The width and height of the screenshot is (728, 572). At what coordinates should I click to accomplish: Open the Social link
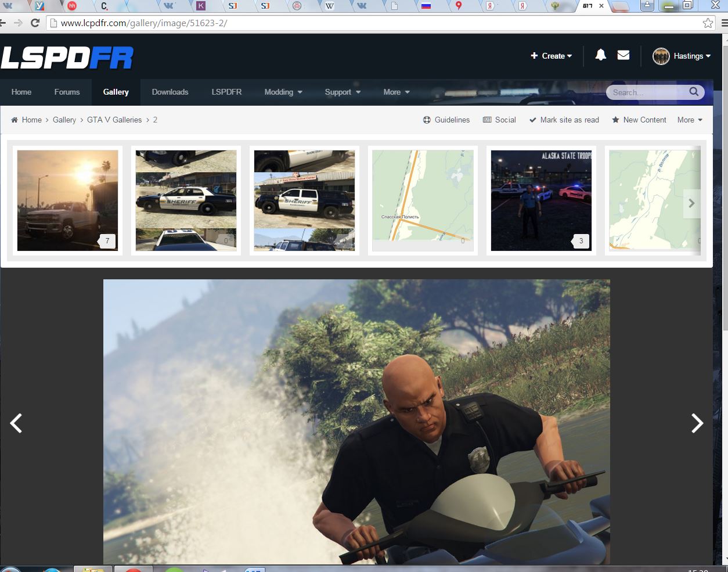coord(506,120)
